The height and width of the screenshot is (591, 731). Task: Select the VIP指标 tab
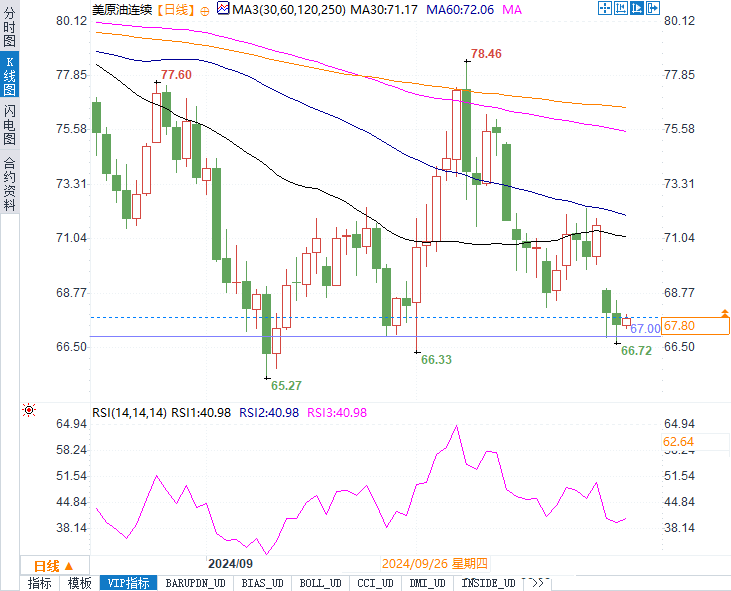tap(128, 583)
